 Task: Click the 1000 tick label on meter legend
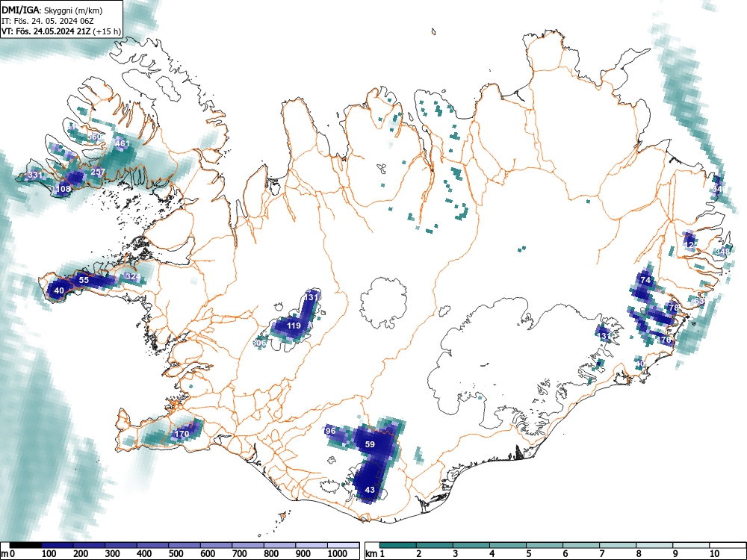tap(338, 554)
